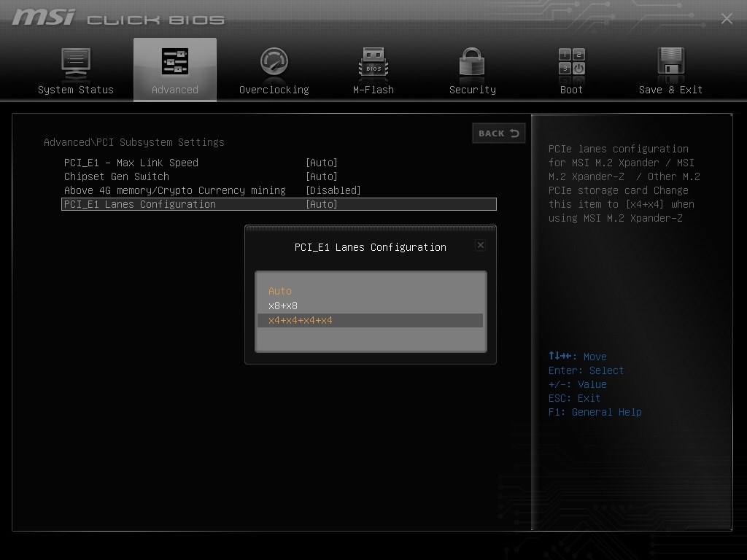Screen dimensions: 747x560
Task: Click the Overclocking tab label
Action: 274,90
